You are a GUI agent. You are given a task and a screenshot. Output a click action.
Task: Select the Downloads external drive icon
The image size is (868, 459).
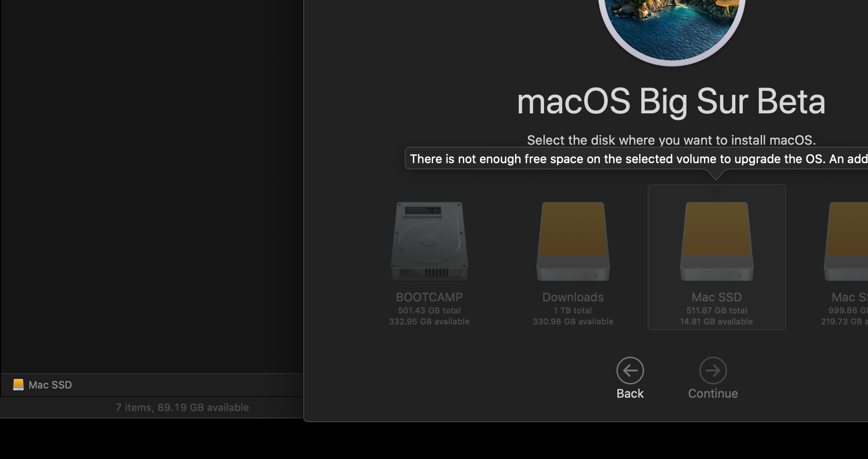(x=573, y=241)
